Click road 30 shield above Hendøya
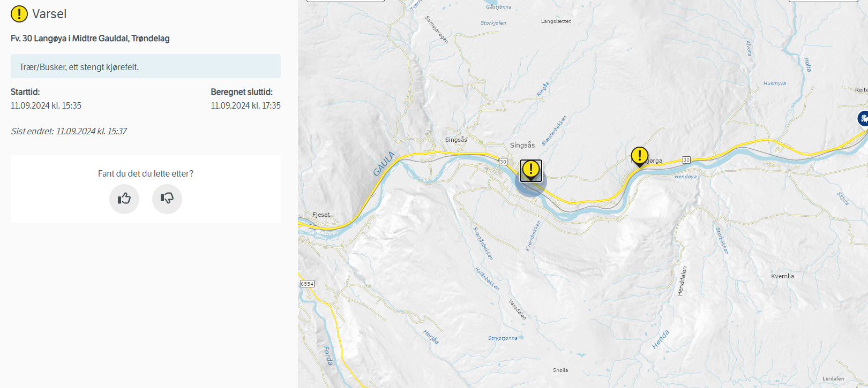 coord(686,160)
